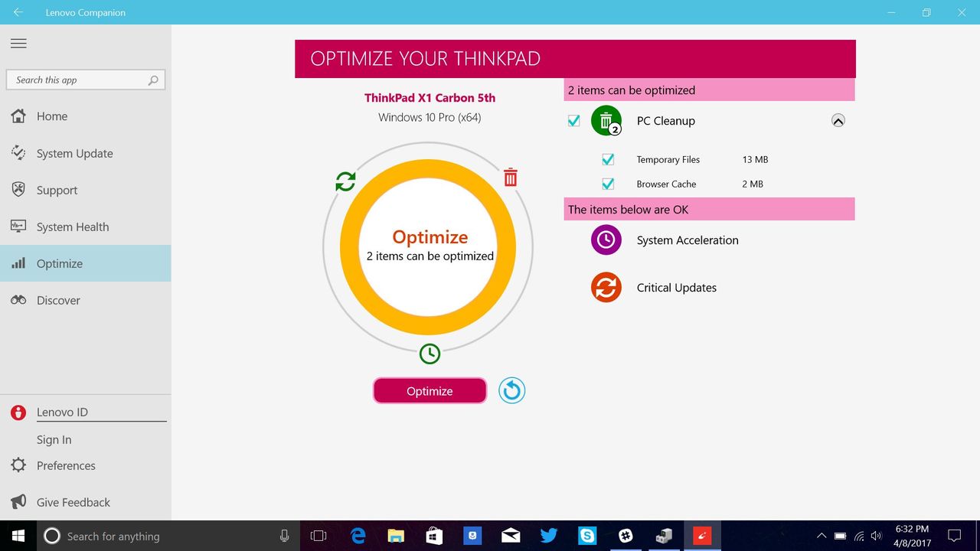Viewport: 980px width, 551px height.
Task: Open the Support section
Action: (86, 190)
